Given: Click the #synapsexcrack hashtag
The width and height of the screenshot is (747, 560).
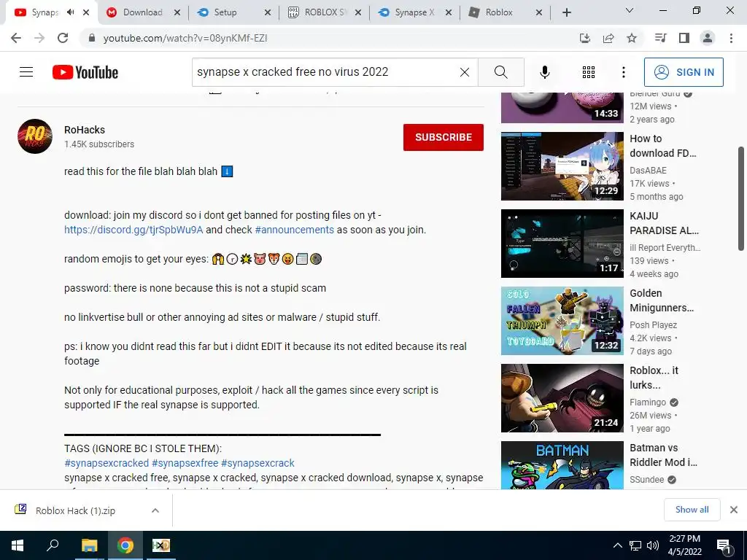Looking at the screenshot, I should [258, 463].
